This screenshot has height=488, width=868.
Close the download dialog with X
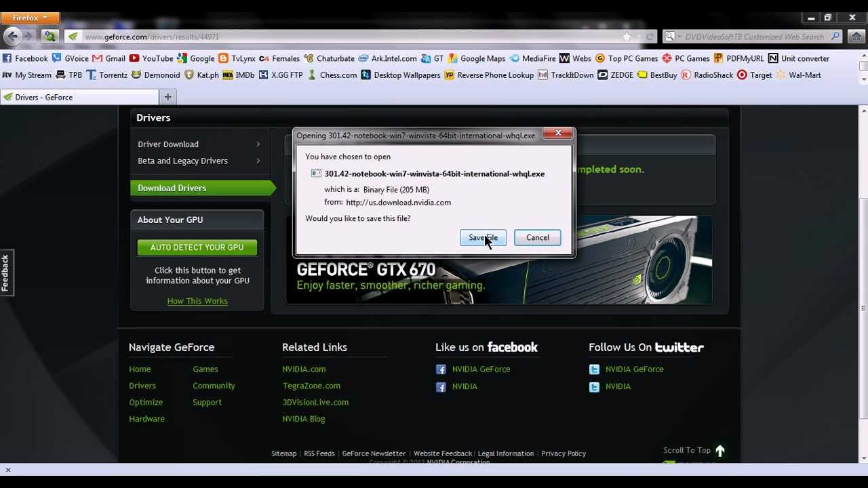pos(558,133)
